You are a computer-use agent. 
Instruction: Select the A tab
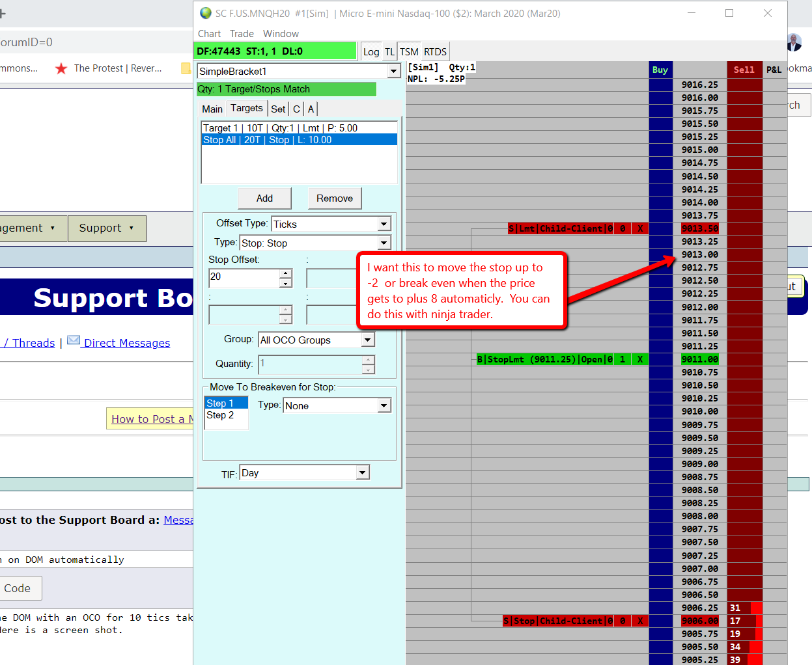click(311, 109)
